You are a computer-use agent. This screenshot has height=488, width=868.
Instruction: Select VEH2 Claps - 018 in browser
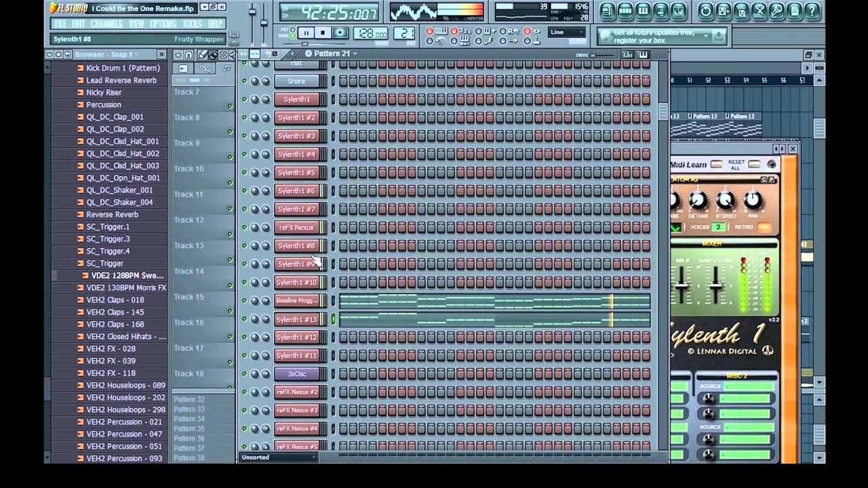(x=115, y=300)
